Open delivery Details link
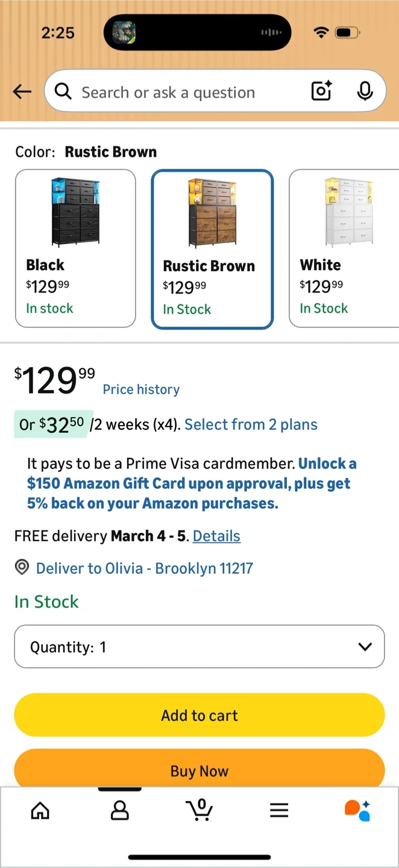This screenshot has height=868, width=399. [216, 536]
